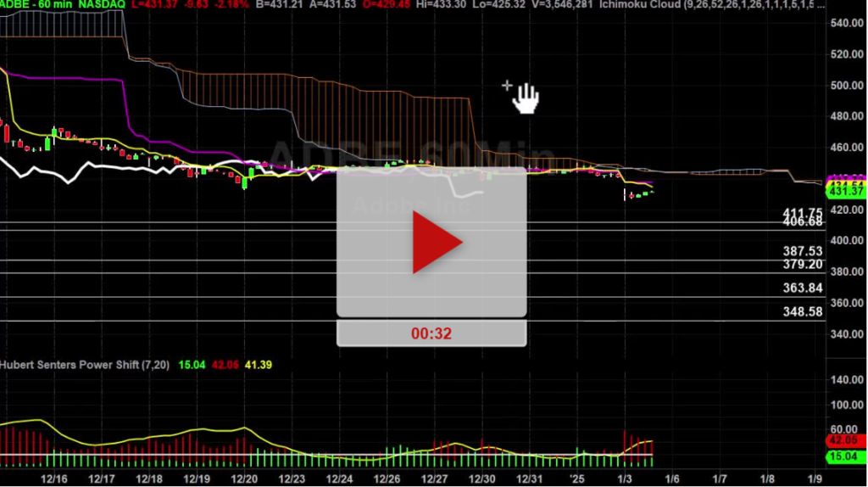The image size is (868, 487).
Task: Click the 1/9 date on time axis
Action: point(815,479)
